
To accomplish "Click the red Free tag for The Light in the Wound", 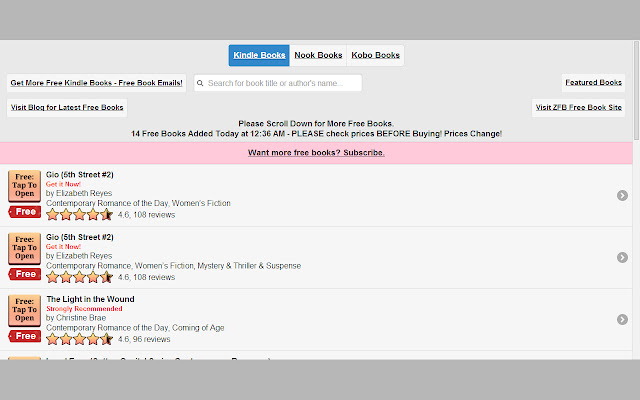I will point(24,336).
